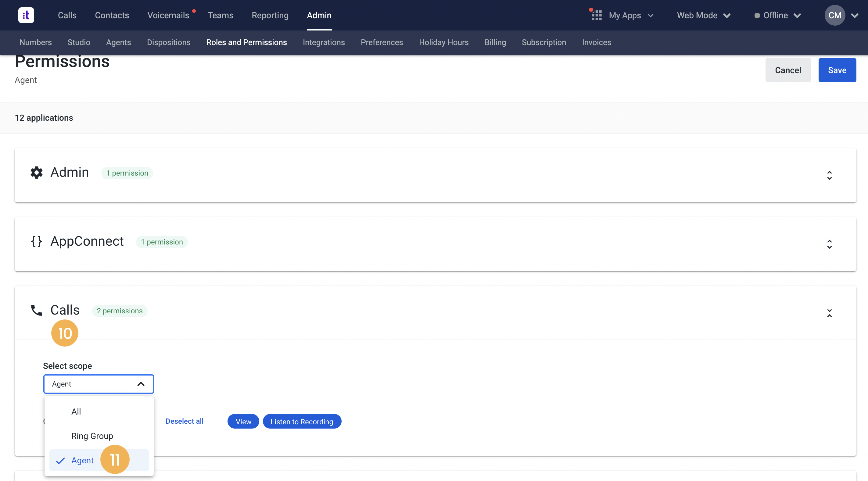Viewport: 868px width, 481px height.
Task: Switch to the Reporting menu item
Action: point(270,15)
